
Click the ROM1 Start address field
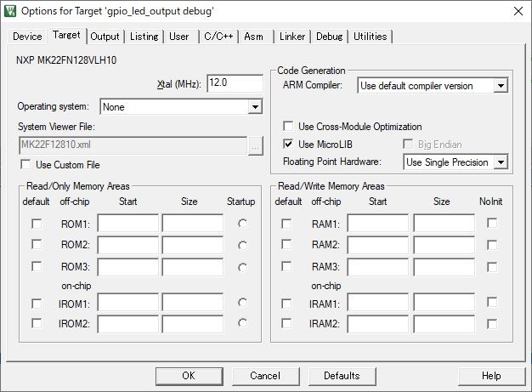(128, 223)
